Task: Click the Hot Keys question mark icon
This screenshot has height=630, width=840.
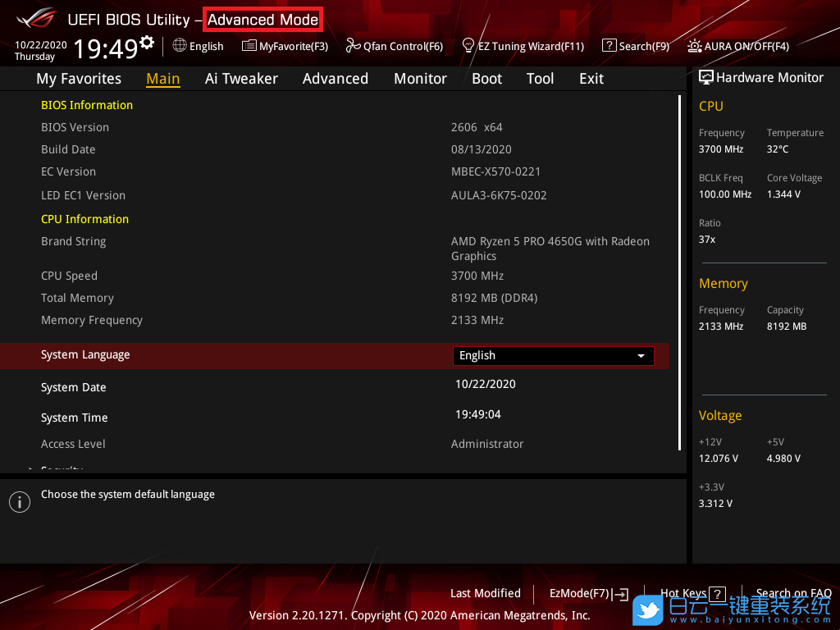Action: tap(717, 594)
